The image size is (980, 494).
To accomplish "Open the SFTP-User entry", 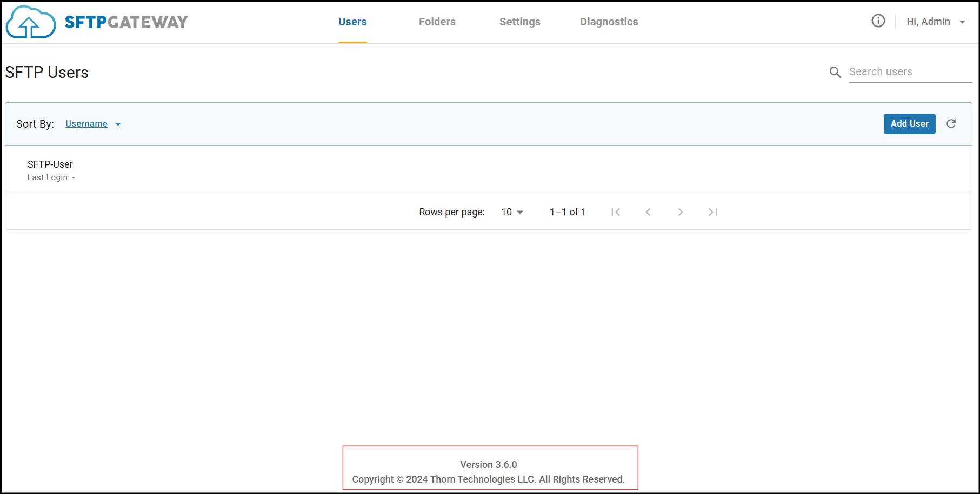I will tap(50, 164).
